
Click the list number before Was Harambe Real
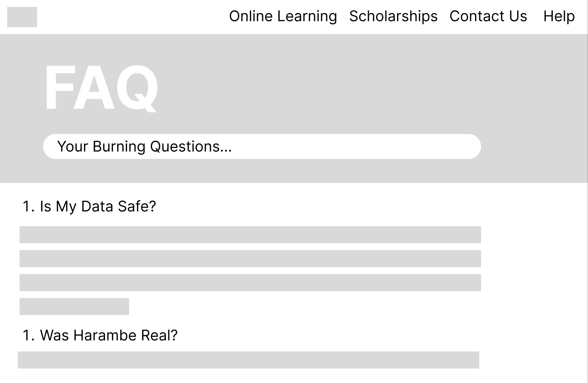click(28, 336)
